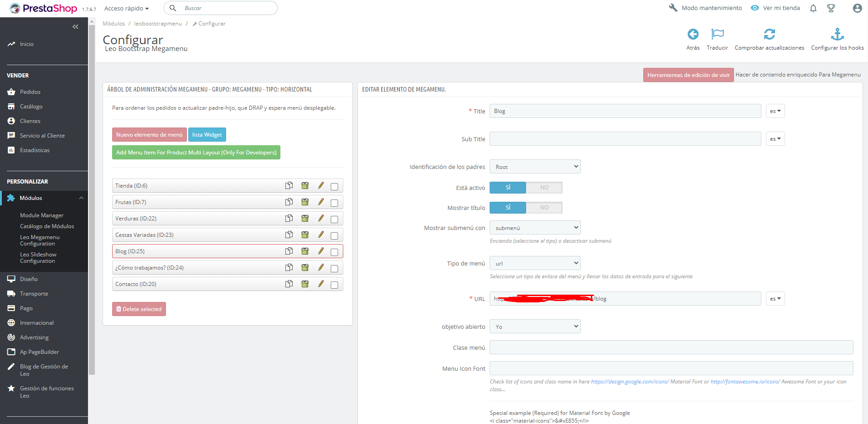
Task: Tick the checkbox for Verduras item
Action: (x=334, y=219)
